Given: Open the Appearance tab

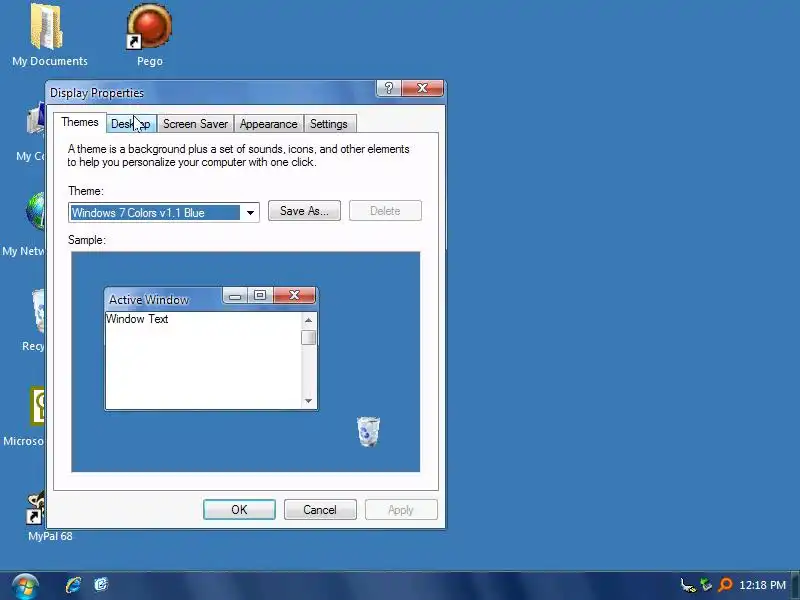Looking at the screenshot, I should coord(268,124).
